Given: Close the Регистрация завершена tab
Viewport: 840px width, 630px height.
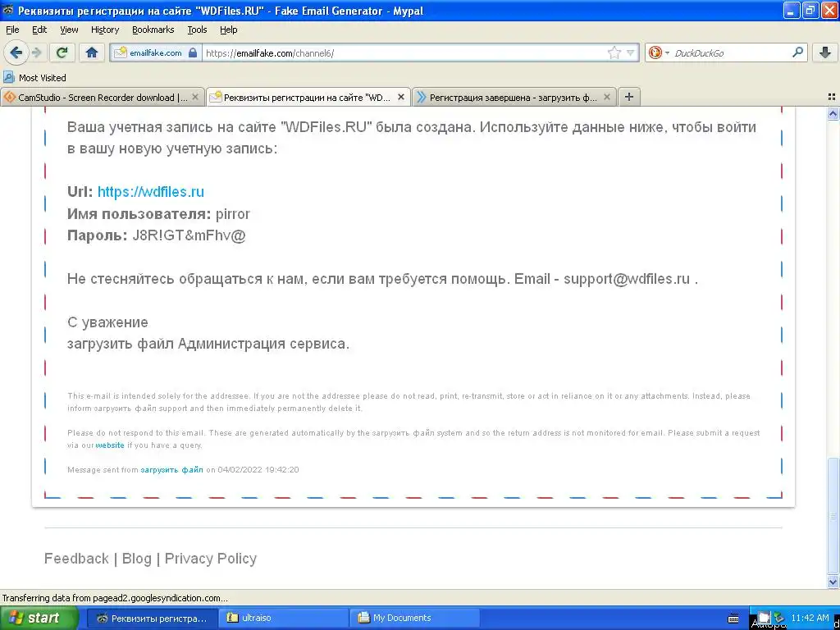Looking at the screenshot, I should coord(606,97).
